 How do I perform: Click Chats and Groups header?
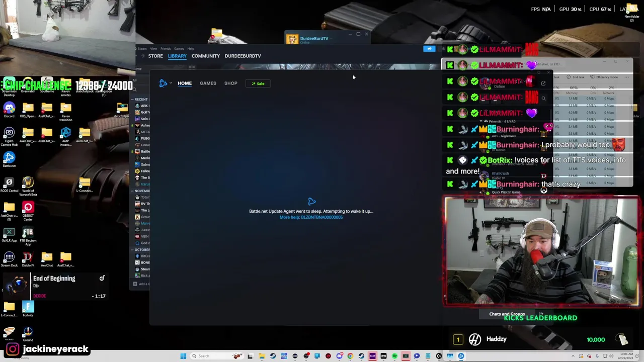507,314
